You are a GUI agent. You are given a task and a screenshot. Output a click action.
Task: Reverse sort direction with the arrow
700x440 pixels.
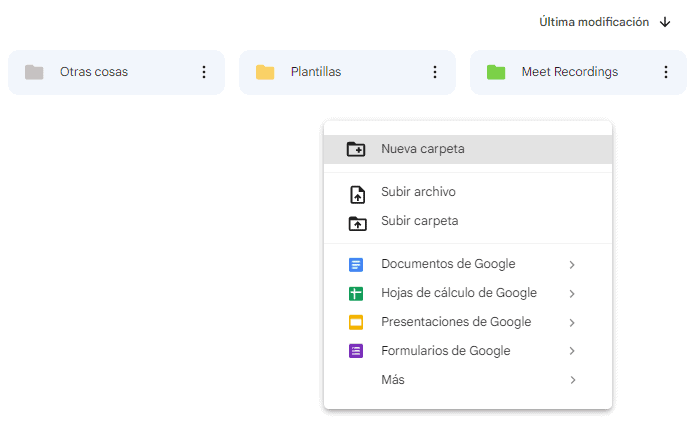pos(665,22)
